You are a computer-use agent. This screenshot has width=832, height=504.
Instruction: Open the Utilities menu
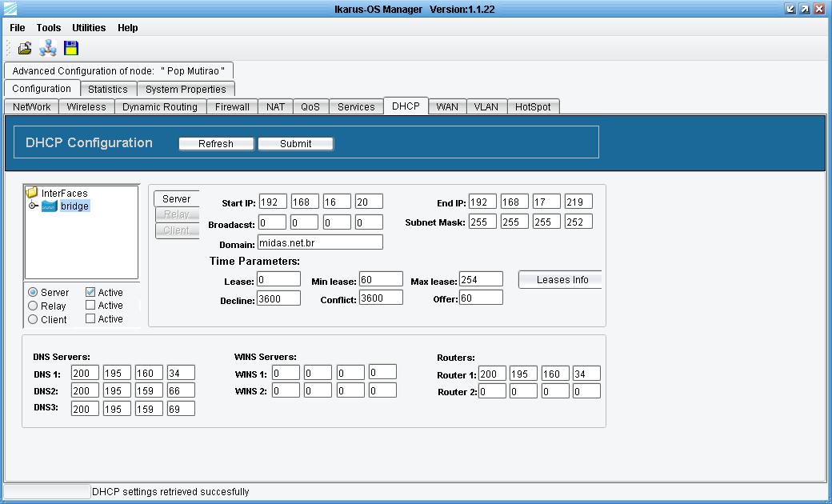coord(89,27)
